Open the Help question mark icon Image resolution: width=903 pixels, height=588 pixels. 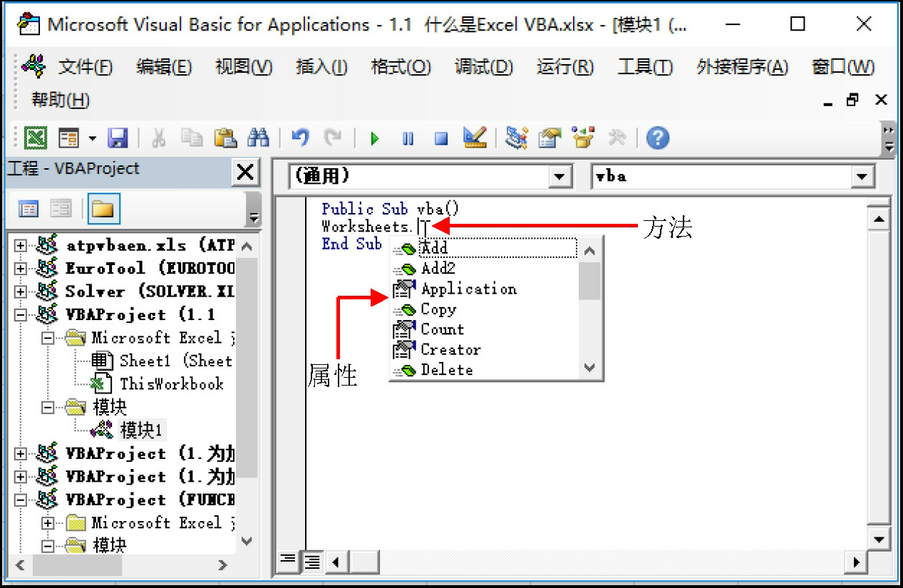tap(658, 138)
